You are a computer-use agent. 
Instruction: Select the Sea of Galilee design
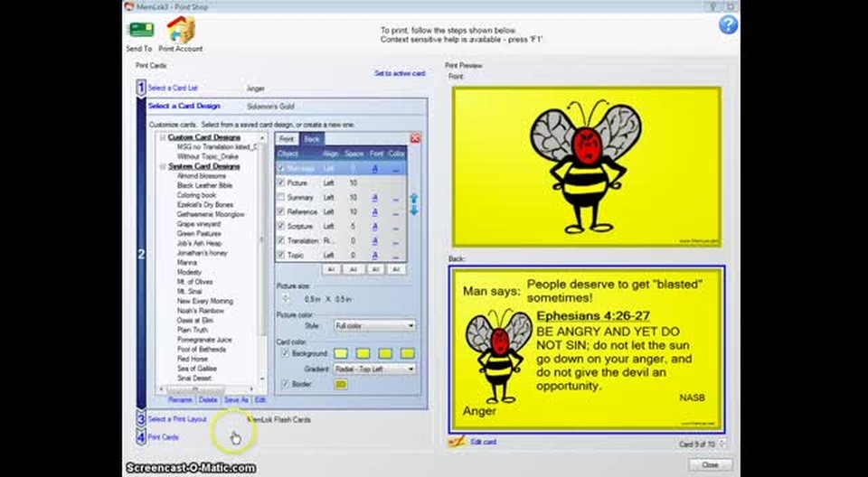[x=196, y=369]
